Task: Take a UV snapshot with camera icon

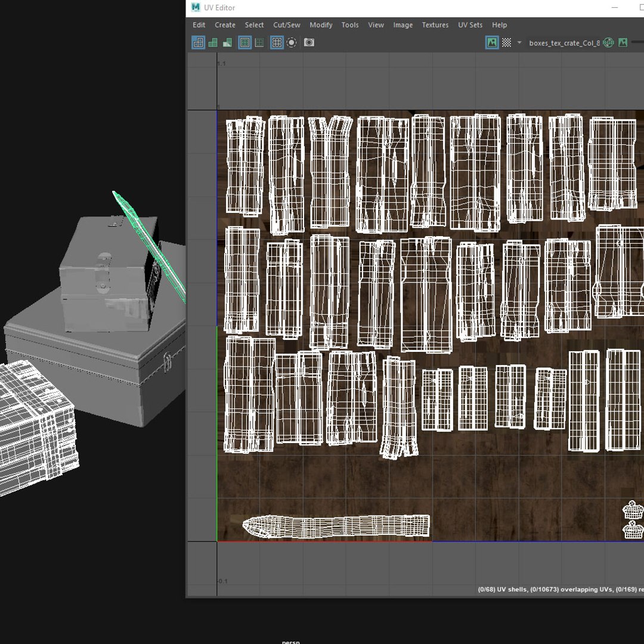Action: [309, 42]
